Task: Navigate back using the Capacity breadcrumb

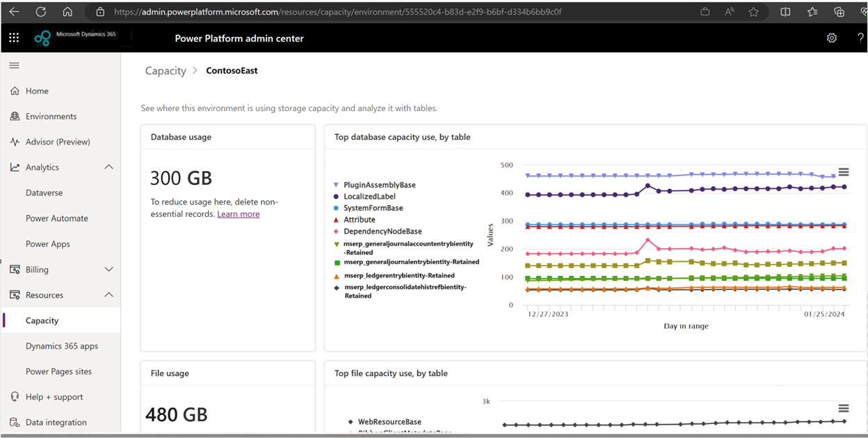Action: point(166,70)
